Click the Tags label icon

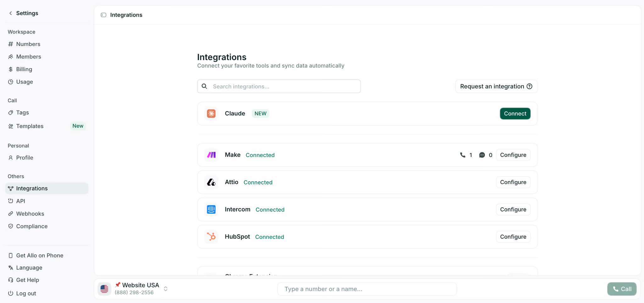click(11, 113)
